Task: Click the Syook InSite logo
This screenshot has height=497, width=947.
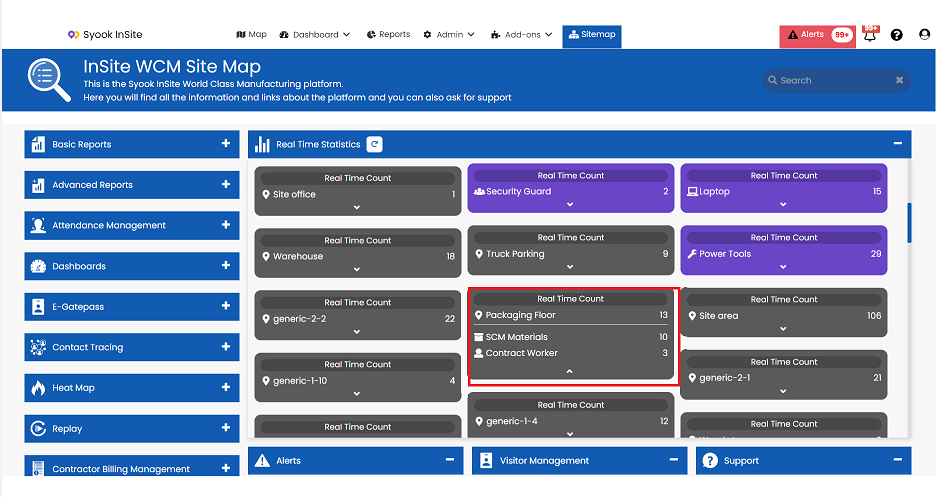Action: 105,34
